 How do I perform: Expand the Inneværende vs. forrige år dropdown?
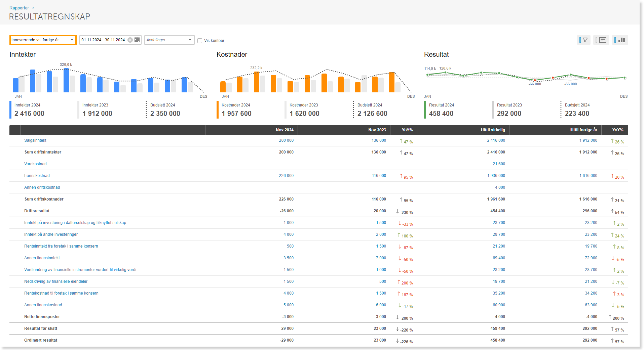pos(43,40)
